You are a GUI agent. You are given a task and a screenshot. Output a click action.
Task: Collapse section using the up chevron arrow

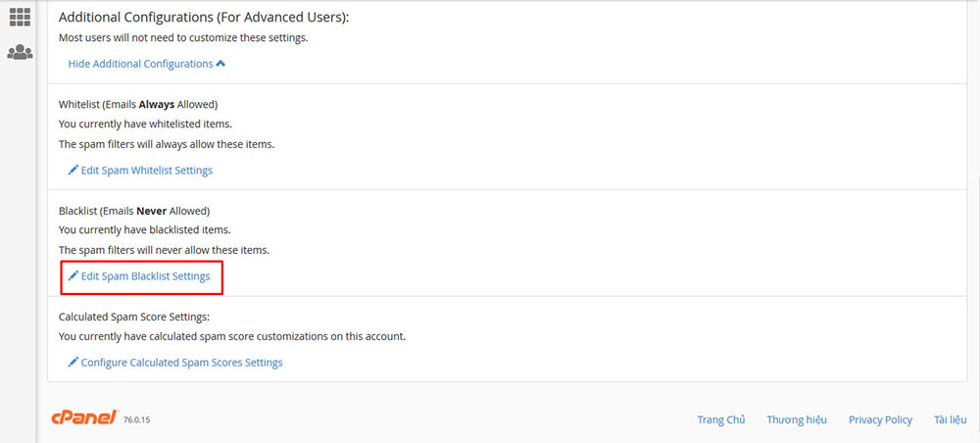pos(220,64)
